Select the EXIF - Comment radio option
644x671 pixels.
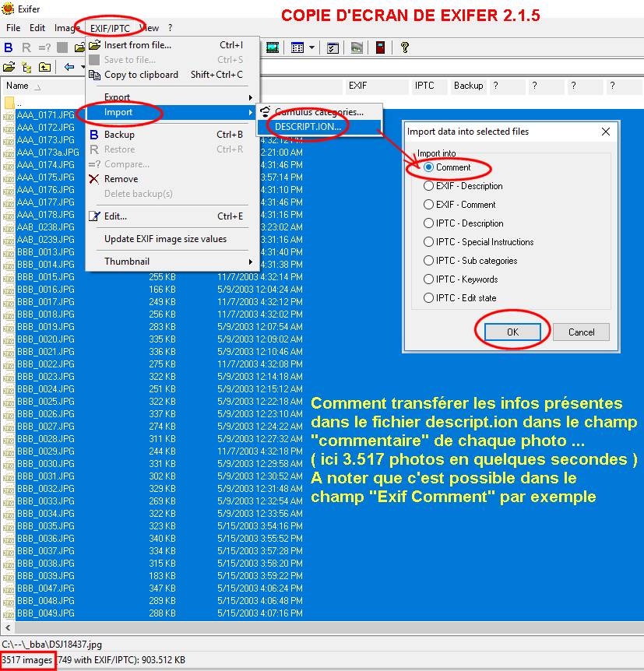pos(428,205)
